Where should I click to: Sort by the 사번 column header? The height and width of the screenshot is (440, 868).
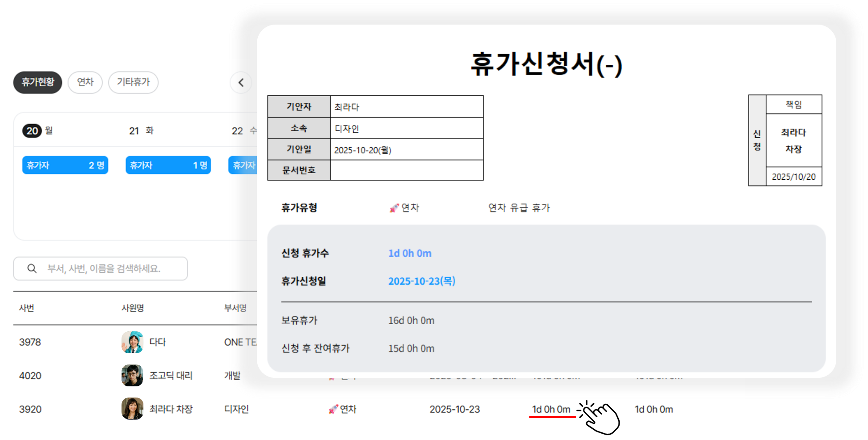(x=27, y=308)
